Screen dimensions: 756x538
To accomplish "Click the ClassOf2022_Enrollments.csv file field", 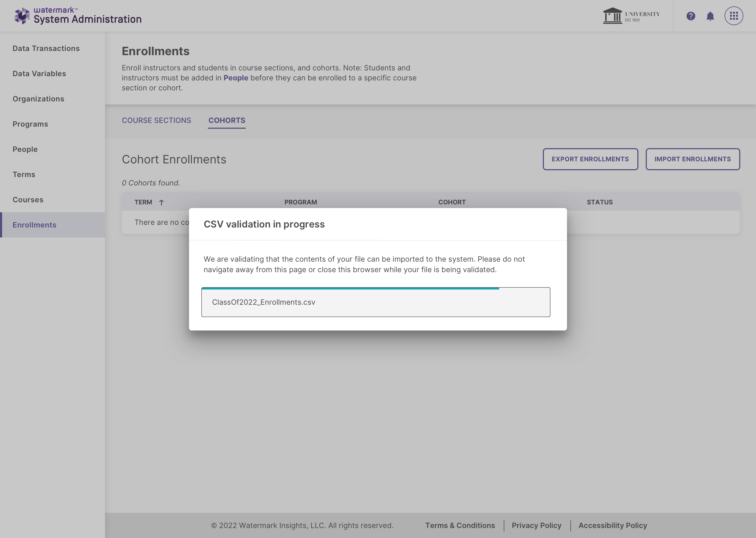I will 376,302.
